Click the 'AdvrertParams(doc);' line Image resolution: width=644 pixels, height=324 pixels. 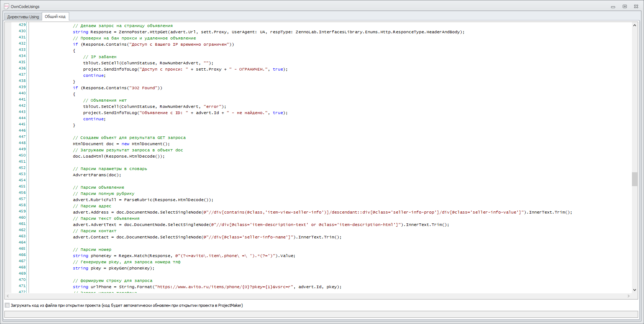[97, 175]
